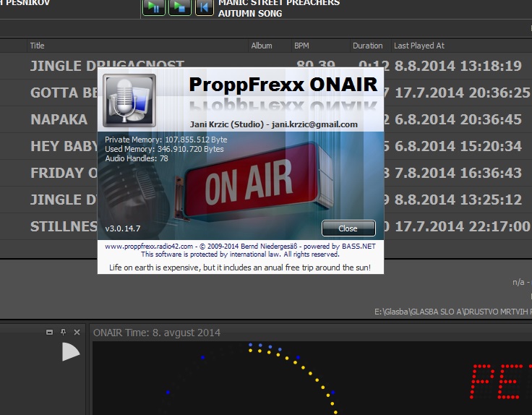The image size is (532, 415).
Task: Close the lower-left docked panel
Action: pos(77,332)
